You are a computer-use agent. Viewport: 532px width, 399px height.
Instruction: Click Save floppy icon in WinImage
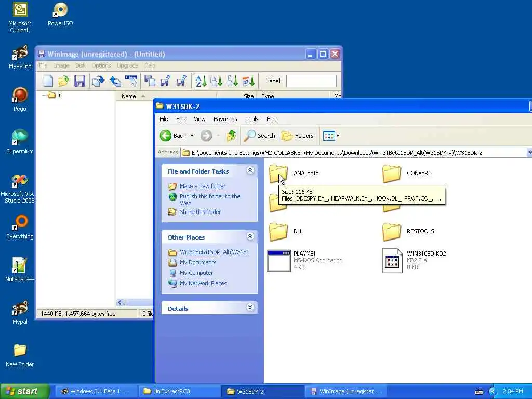tap(79, 81)
